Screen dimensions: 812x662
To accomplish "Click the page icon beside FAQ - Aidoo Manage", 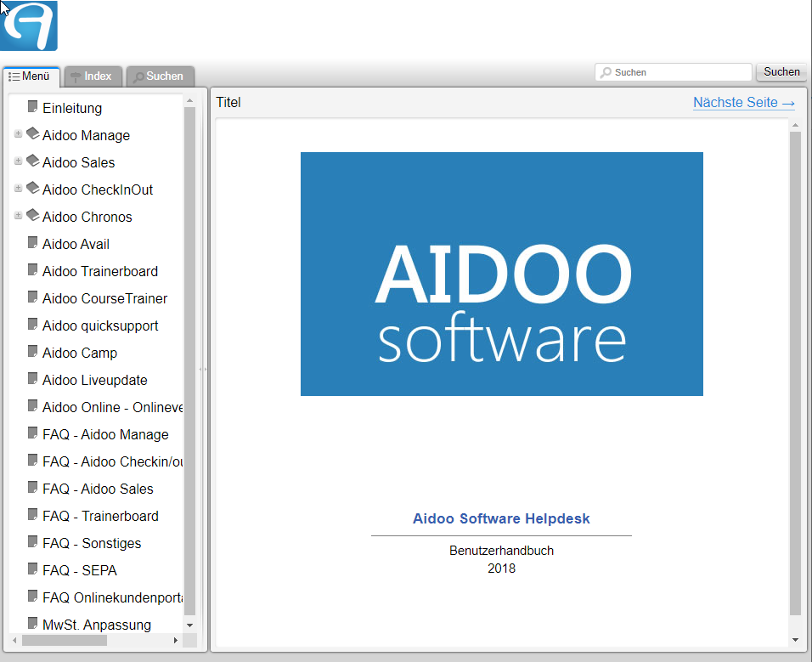I will 32,433.
